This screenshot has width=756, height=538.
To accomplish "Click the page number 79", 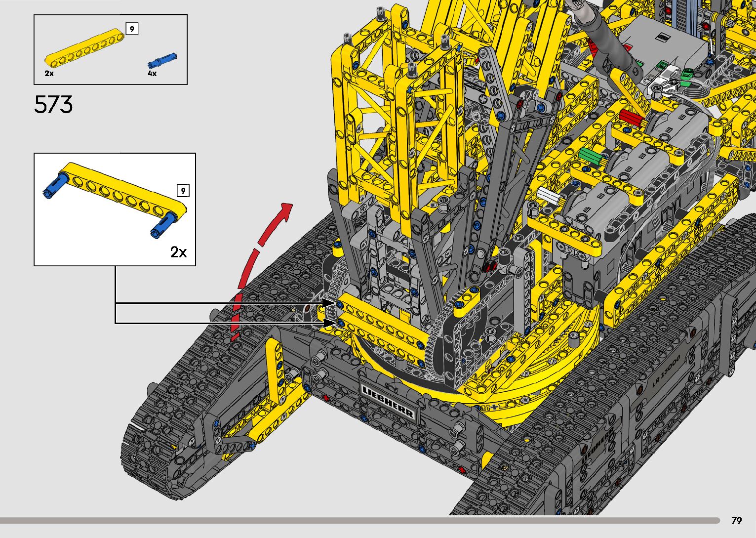I will [736, 521].
